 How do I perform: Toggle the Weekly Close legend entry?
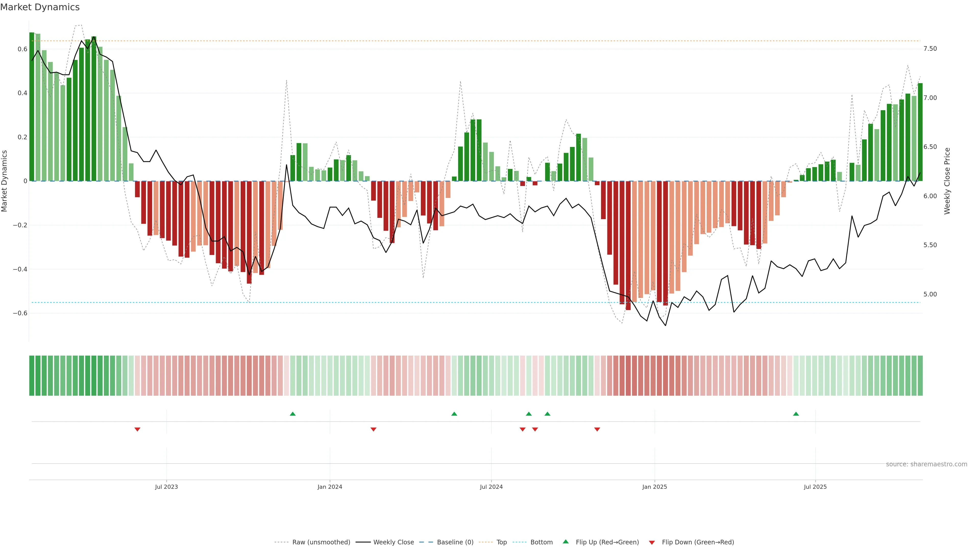click(393, 542)
